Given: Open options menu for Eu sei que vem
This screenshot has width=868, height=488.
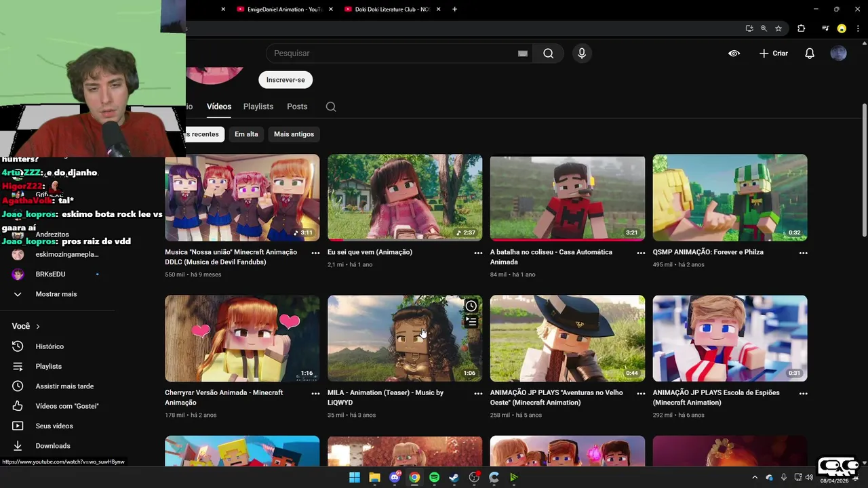Looking at the screenshot, I should click(x=478, y=253).
